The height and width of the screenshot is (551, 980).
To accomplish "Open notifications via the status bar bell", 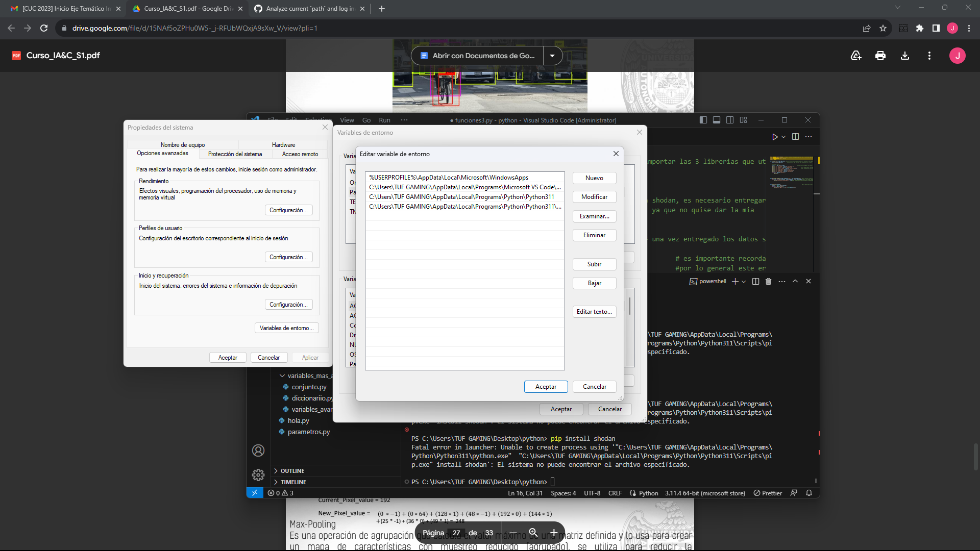I will tap(809, 493).
